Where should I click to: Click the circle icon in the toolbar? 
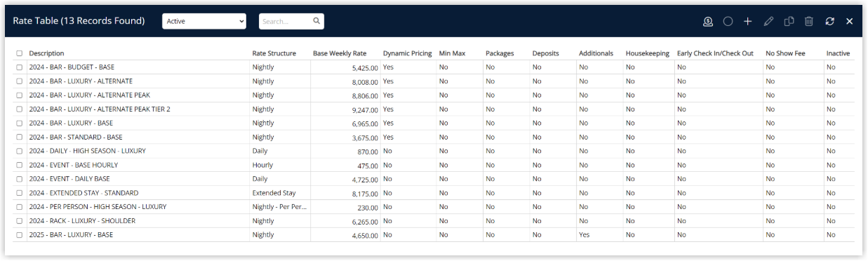click(x=728, y=21)
